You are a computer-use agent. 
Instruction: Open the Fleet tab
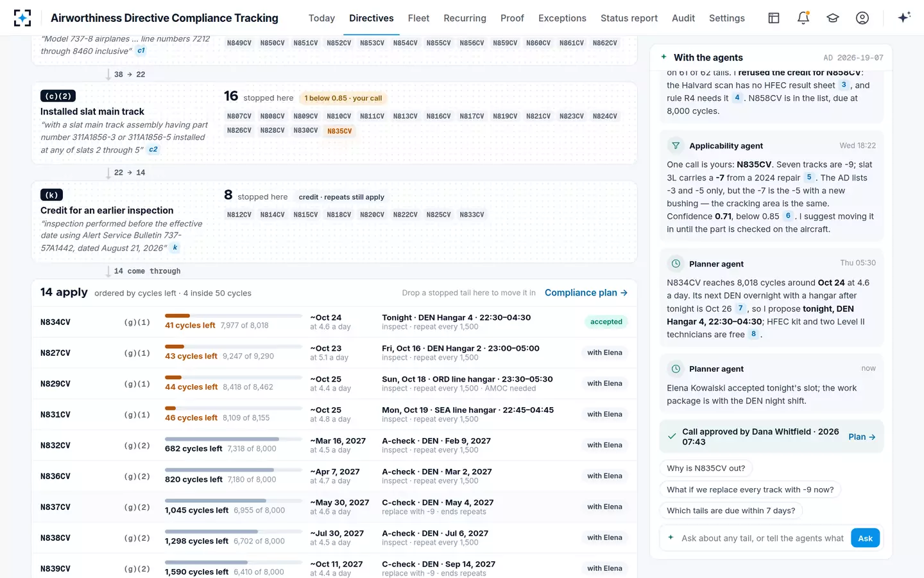coord(418,18)
